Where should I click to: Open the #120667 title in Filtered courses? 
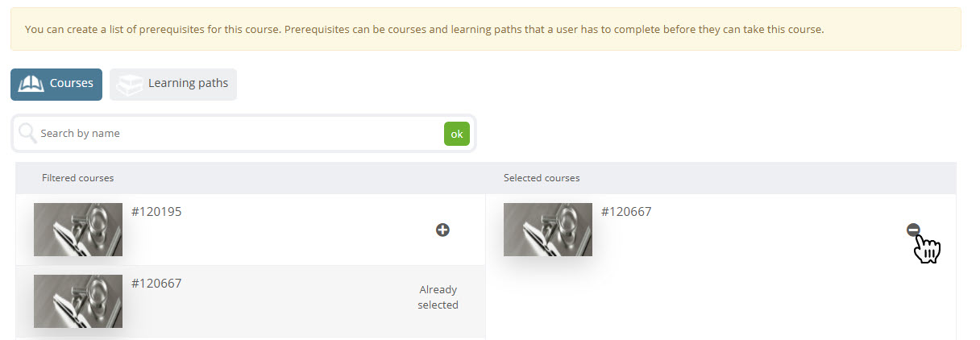(156, 284)
